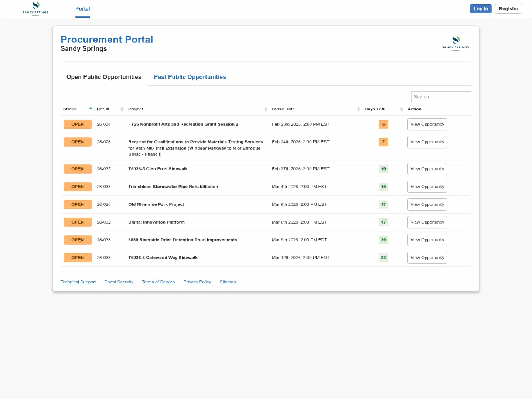View Opportunity for Old Riverside Park Project

click(x=427, y=205)
